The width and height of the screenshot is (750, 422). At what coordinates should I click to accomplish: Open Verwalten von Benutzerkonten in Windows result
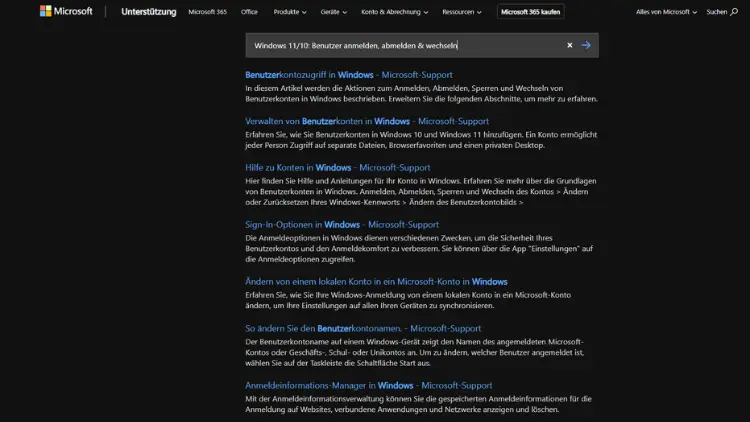tap(353, 121)
